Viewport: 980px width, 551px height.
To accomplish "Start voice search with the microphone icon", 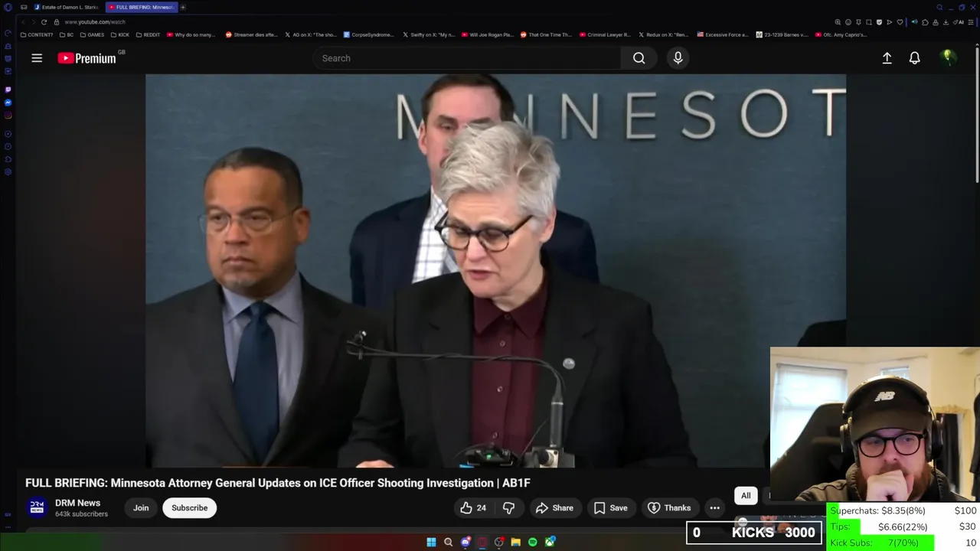I will pyautogui.click(x=678, y=58).
